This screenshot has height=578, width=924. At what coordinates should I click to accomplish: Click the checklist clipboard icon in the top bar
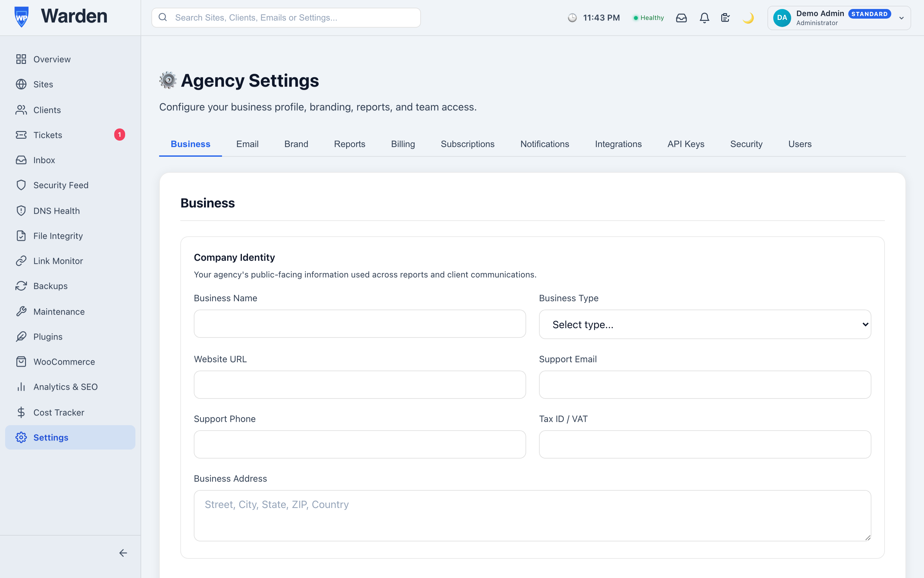(725, 18)
